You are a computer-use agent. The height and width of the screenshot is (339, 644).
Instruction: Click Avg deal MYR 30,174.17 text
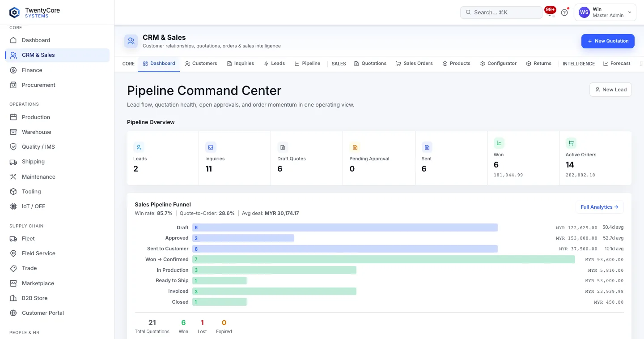(271, 214)
